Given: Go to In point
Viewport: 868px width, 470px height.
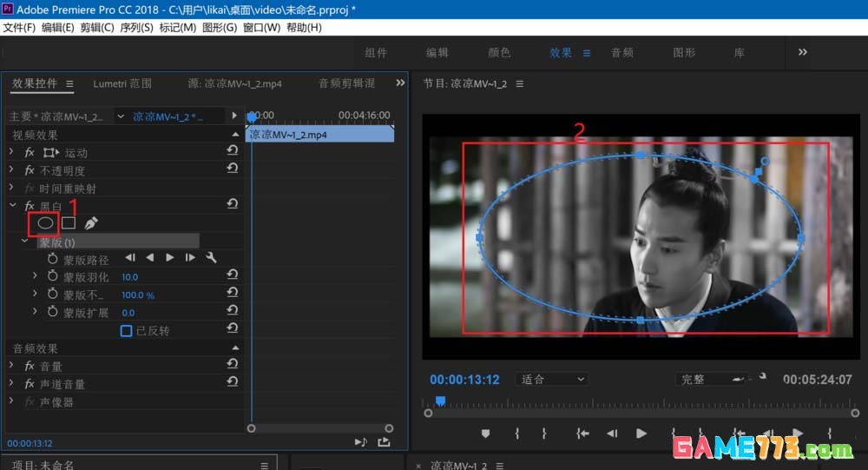Looking at the screenshot, I should 582,434.
